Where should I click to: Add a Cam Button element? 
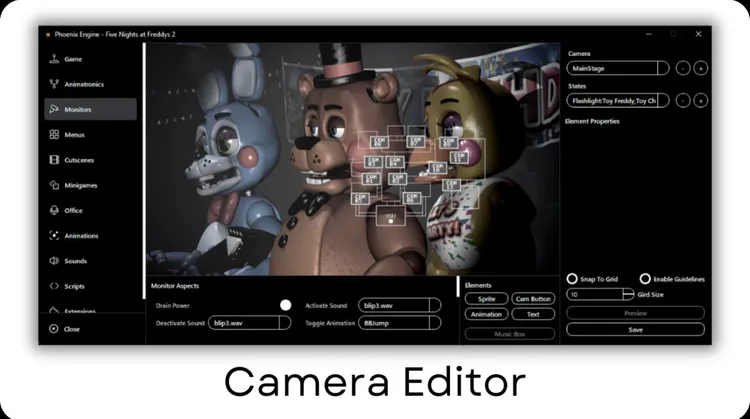533,298
